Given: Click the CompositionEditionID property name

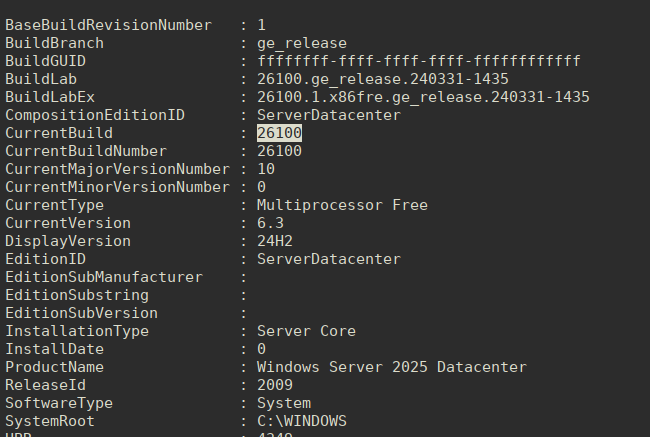Looking at the screenshot, I should click(x=95, y=115).
